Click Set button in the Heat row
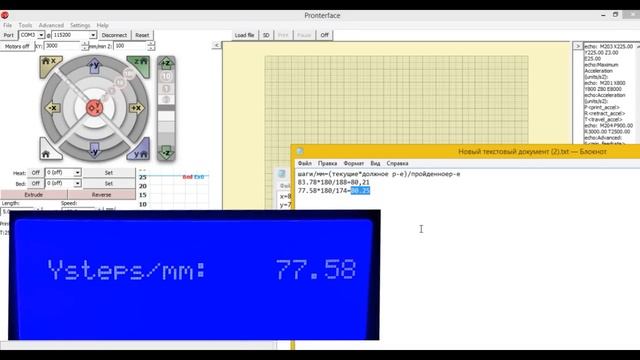 pos(109,173)
